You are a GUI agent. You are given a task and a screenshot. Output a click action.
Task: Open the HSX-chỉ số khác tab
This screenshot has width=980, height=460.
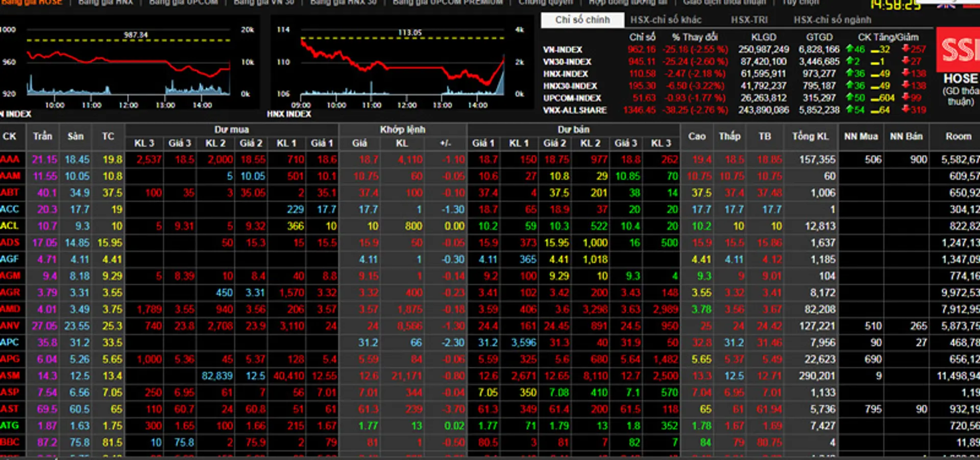666,20
